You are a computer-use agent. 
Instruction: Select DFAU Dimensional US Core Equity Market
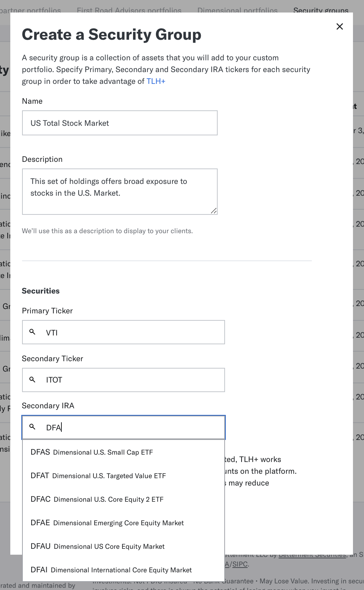(97, 546)
